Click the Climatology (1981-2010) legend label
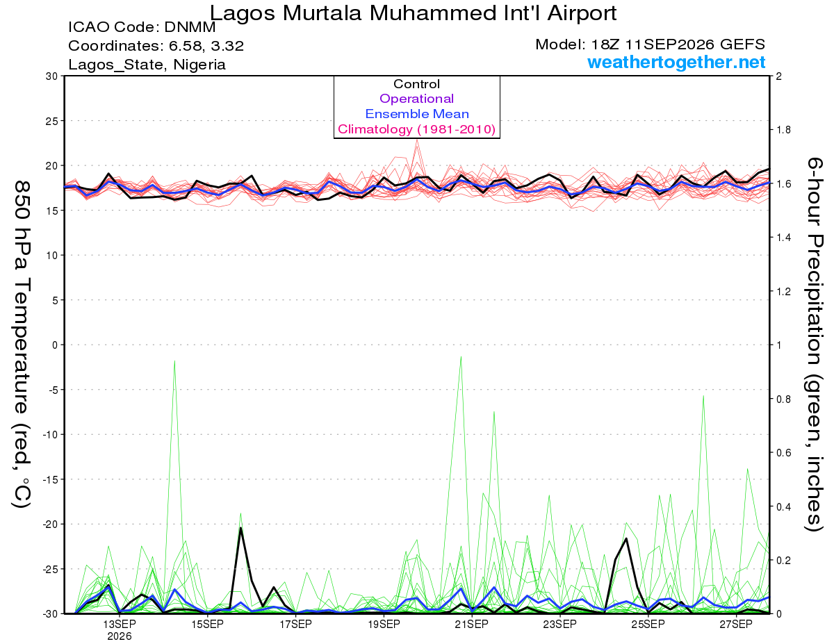 coord(416,129)
